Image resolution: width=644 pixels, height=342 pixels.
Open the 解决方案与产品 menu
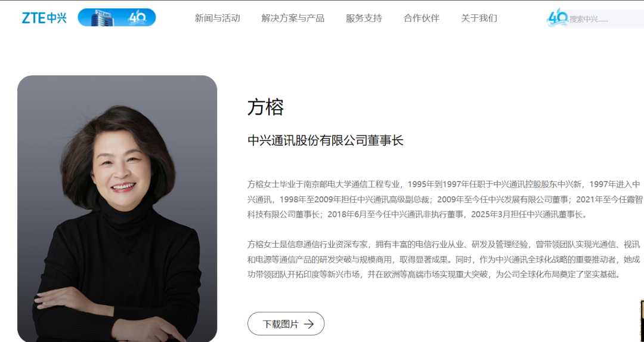(293, 18)
